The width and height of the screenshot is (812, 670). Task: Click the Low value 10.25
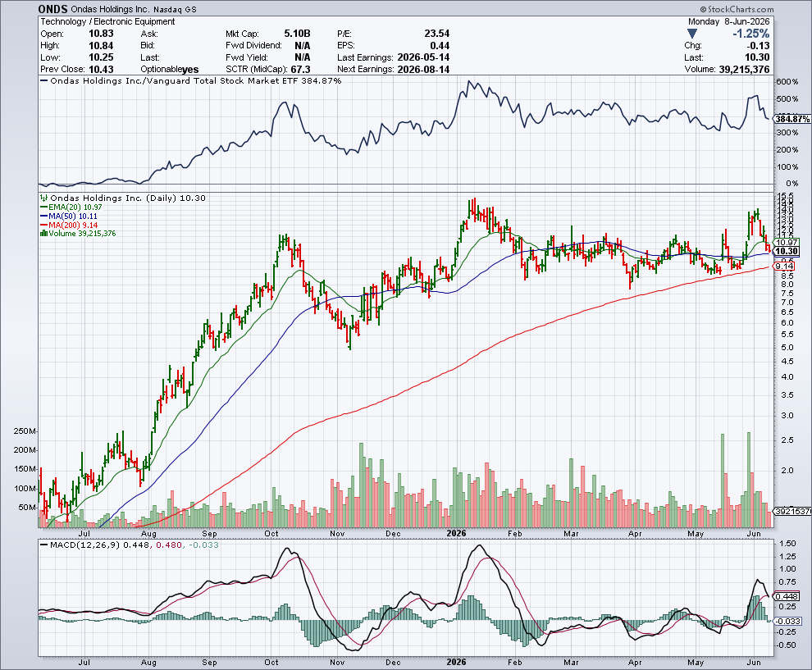(x=101, y=57)
